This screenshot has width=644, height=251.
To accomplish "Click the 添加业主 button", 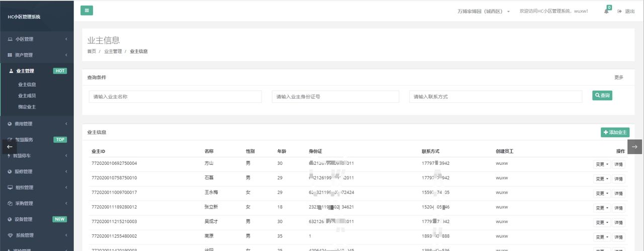I will (x=615, y=132).
